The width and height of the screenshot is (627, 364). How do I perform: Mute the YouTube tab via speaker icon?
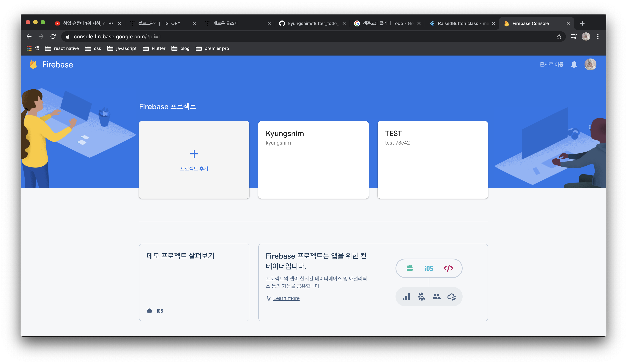[111, 23]
